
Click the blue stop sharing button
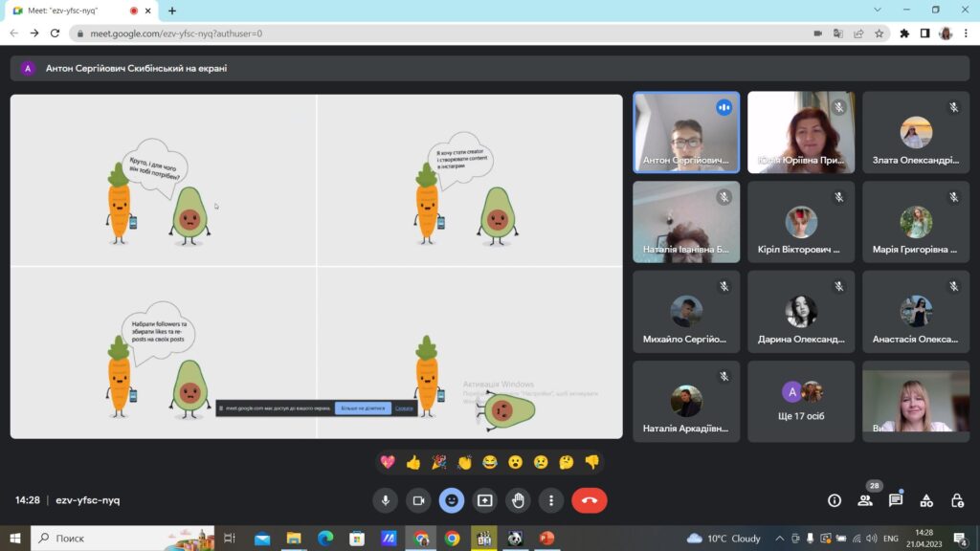click(x=363, y=408)
